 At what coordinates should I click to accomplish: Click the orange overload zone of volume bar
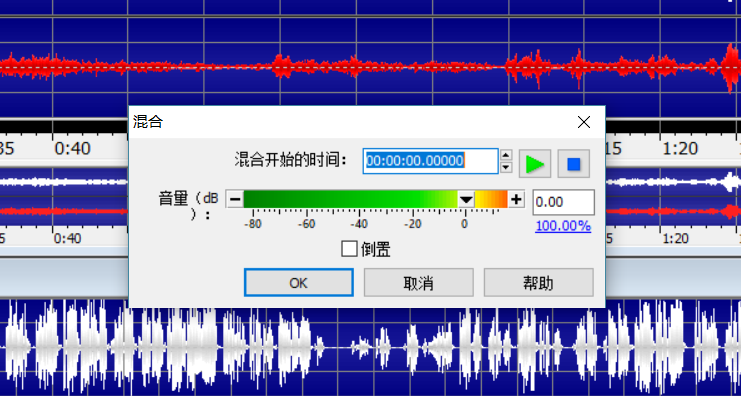coord(496,199)
